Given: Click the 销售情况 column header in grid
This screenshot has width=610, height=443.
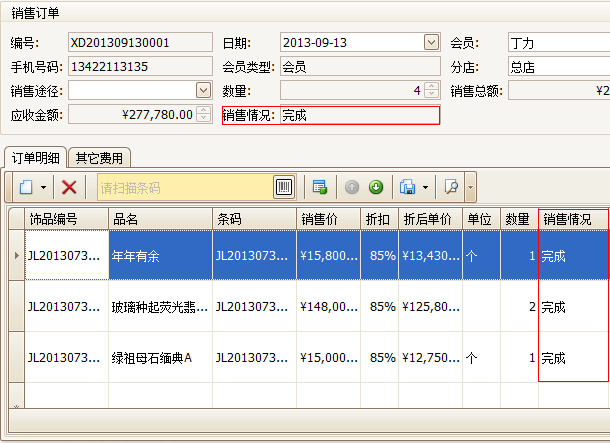Looking at the screenshot, I should pyautogui.click(x=573, y=219).
